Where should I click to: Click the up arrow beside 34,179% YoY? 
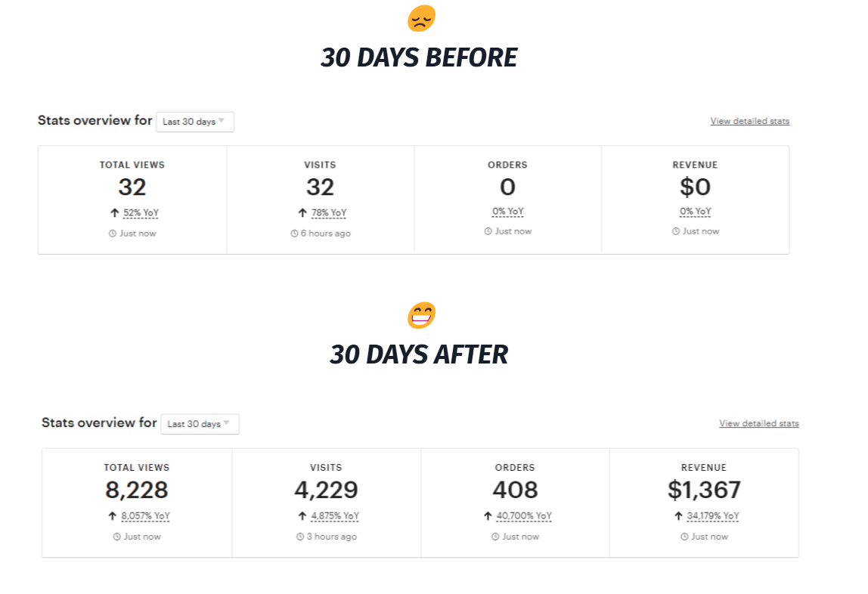coord(678,516)
